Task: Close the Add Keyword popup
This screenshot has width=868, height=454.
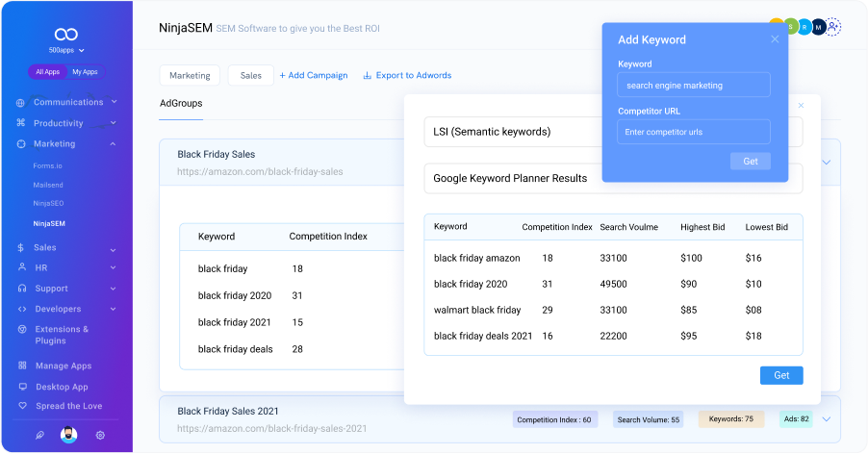Action: click(775, 39)
